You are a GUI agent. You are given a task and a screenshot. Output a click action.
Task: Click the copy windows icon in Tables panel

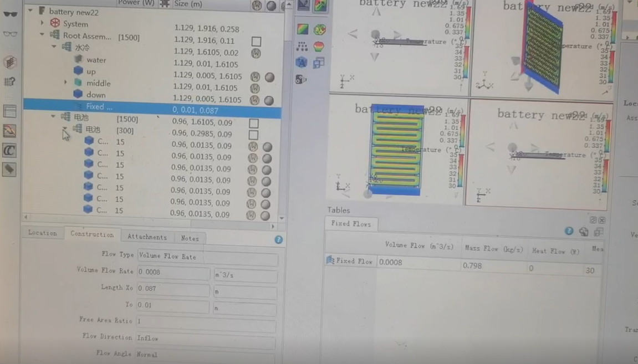click(x=599, y=232)
